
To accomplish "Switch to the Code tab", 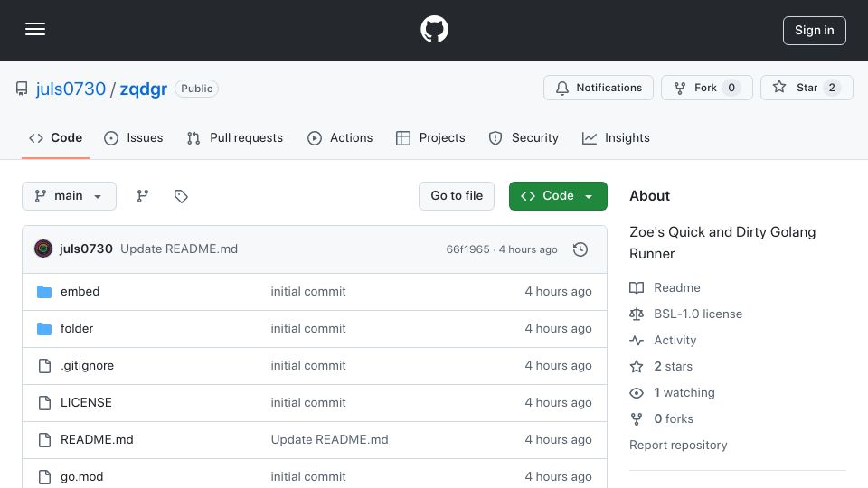I will 55,137.
